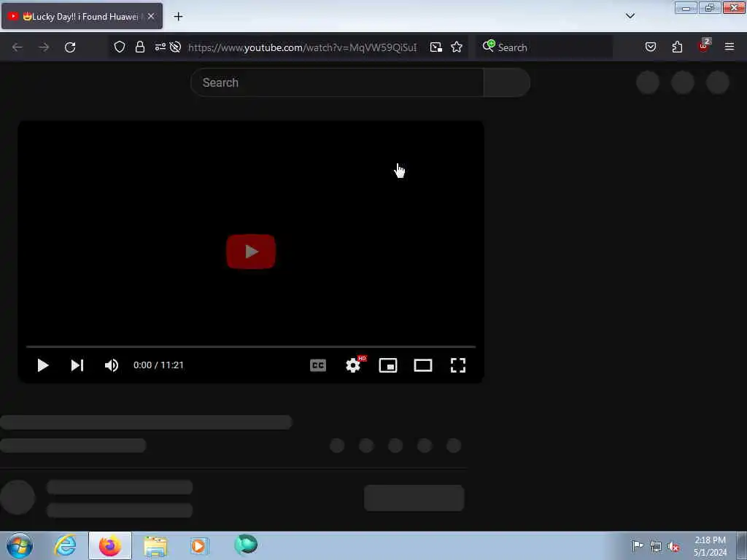Image resolution: width=747 pixels, height=560 pixels.
Task: Go forward one page
Action: (44, 47)
